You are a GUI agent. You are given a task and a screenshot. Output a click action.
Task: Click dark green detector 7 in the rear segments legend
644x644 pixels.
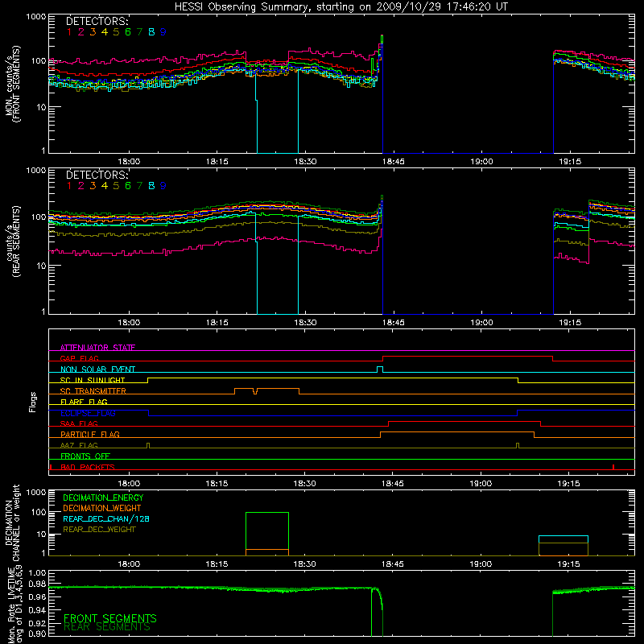pyautogui.click(x=139, y=186)
